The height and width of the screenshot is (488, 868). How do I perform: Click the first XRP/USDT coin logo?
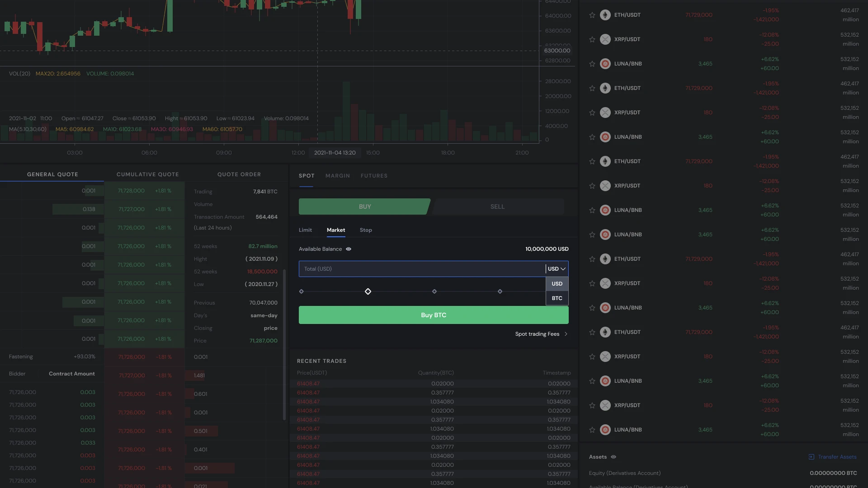pos(605,39)
